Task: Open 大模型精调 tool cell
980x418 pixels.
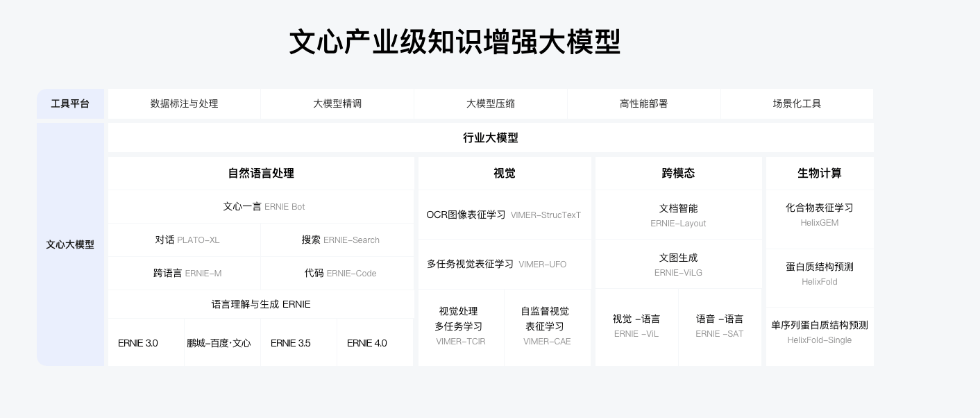Action: (x=337, y=103)
